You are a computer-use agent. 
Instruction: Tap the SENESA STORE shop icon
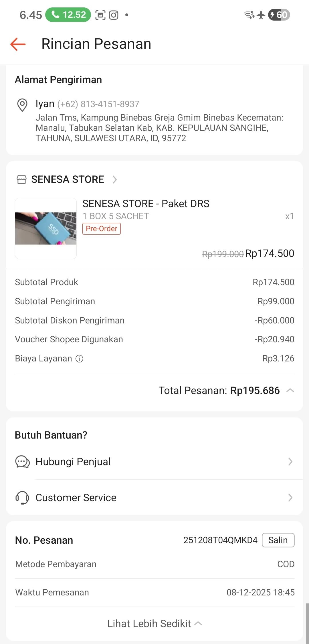point(22,179)
